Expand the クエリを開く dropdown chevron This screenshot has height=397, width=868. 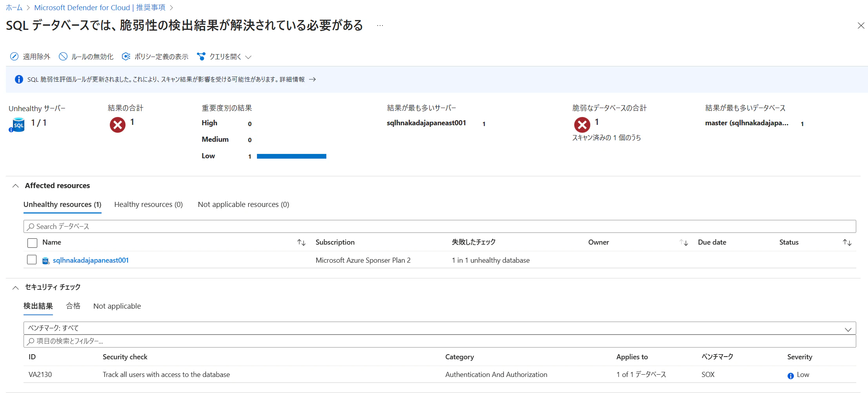click(248, 57)
